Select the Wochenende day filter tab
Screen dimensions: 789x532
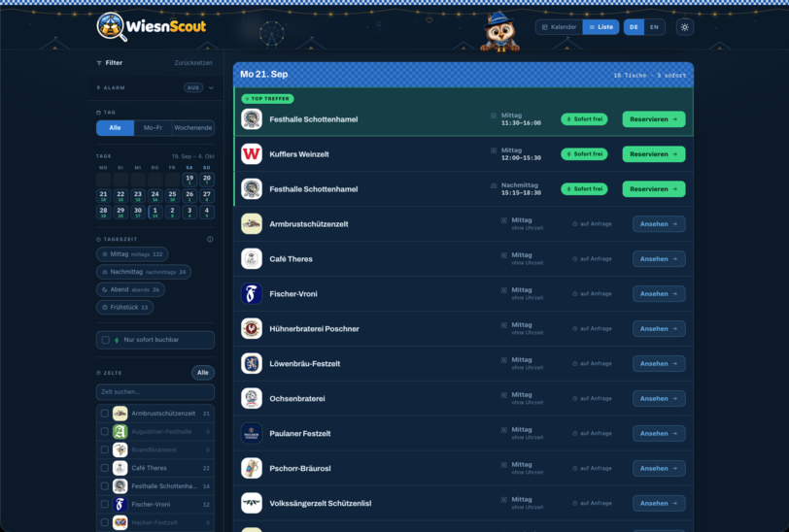[x=193, y=128]
